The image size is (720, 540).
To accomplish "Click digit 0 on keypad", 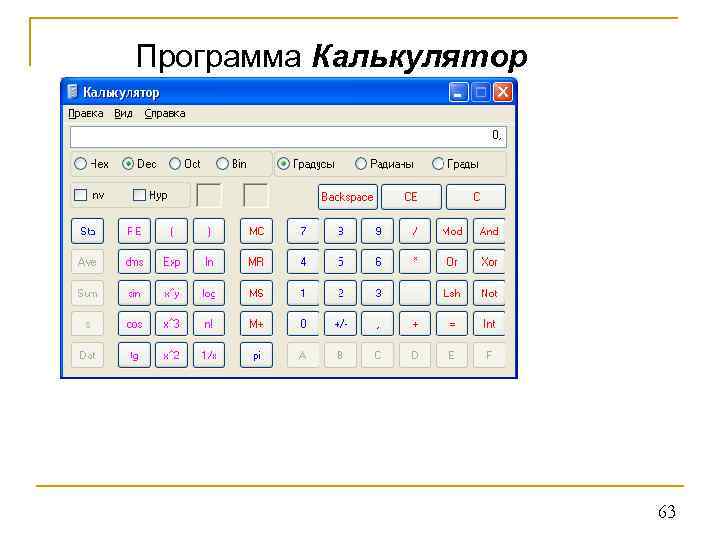I will coord(303,324).
